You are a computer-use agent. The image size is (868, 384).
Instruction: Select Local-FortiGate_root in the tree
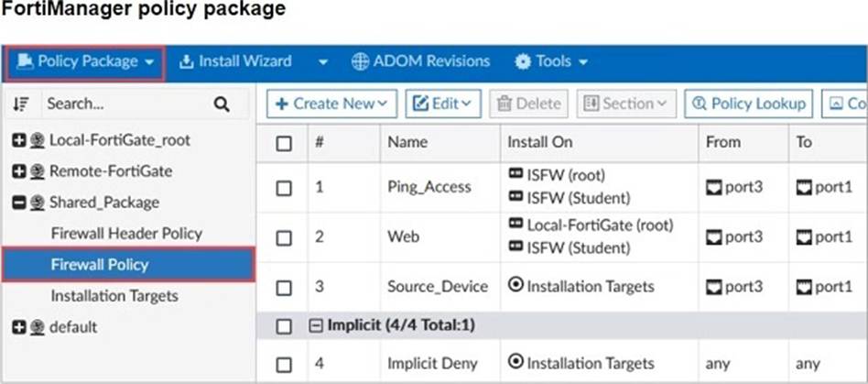pos(120,140)
